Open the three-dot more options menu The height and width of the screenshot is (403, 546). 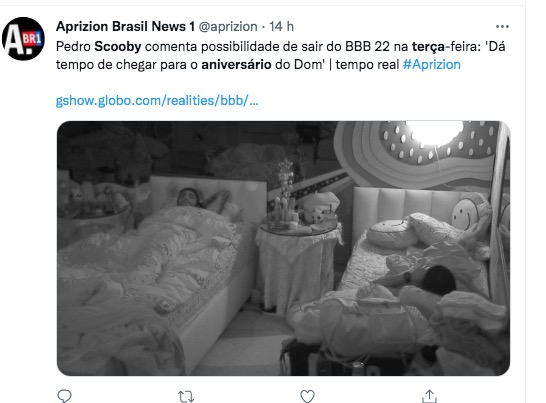coord(502,26)
